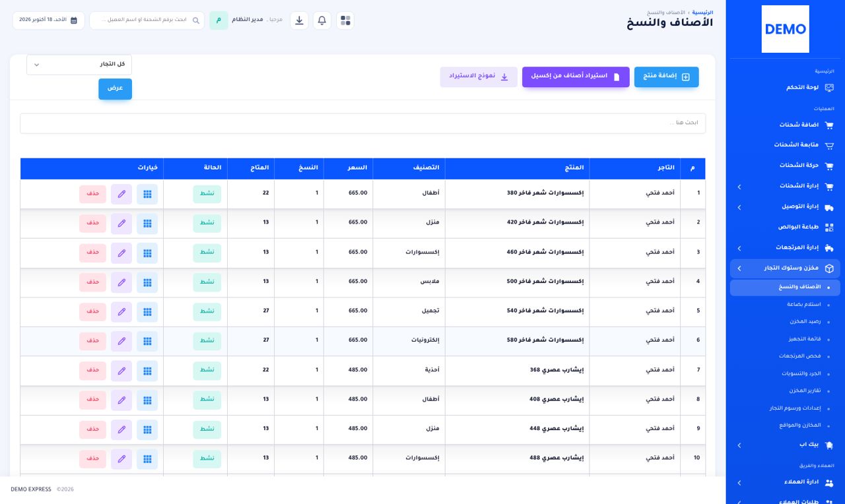Open رصيد المخزن submenu item

tap(805, 322)
